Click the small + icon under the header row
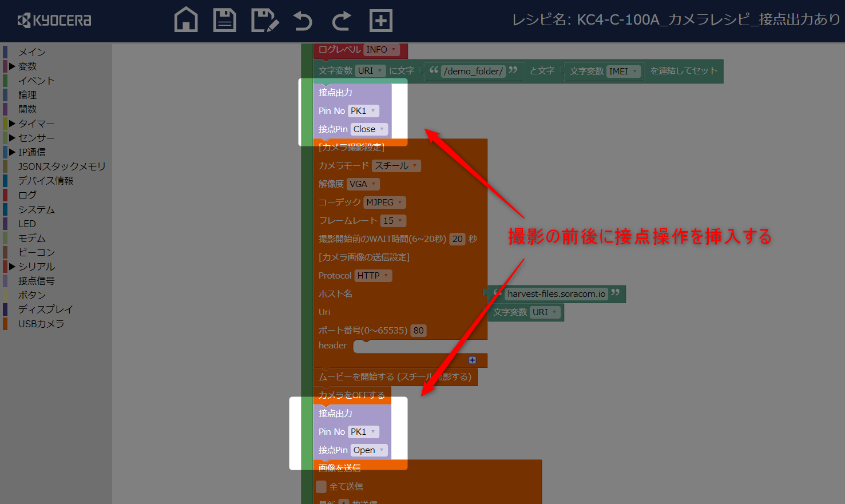 pos(472,360)
